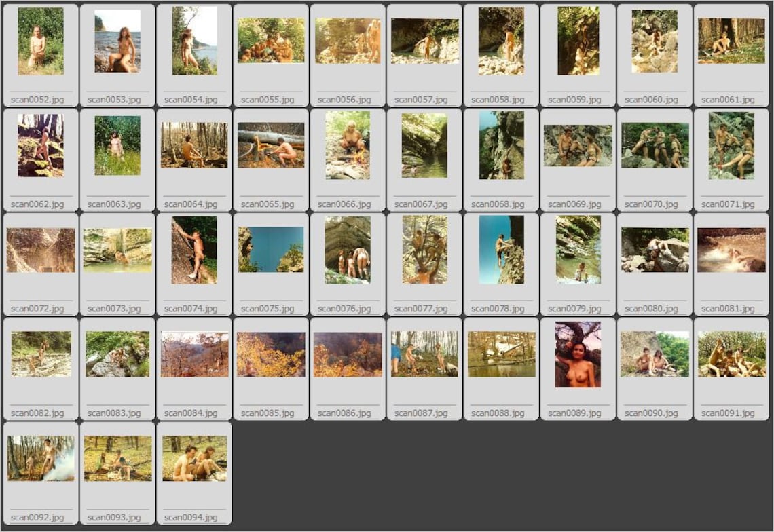Choose the scan0064.jpg thumbnail
This screenshot has width=774, height=532.
(194, 145)
